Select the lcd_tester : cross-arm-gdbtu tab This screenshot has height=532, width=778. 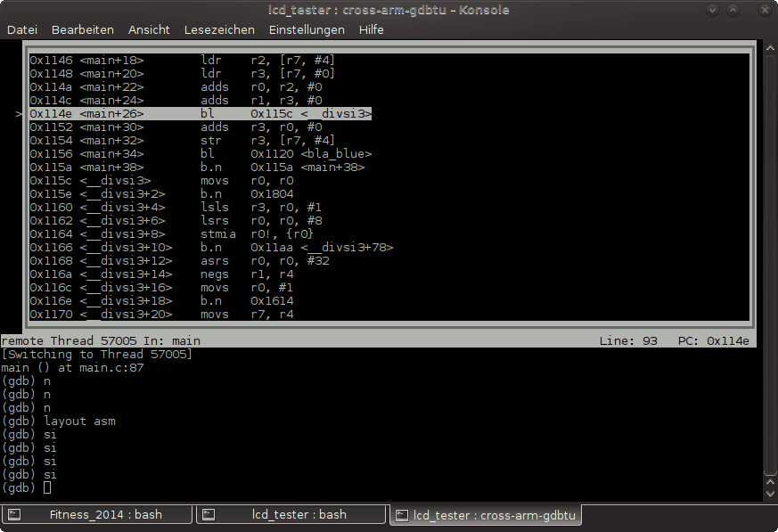pyautogui.click(x=486, y=515)
